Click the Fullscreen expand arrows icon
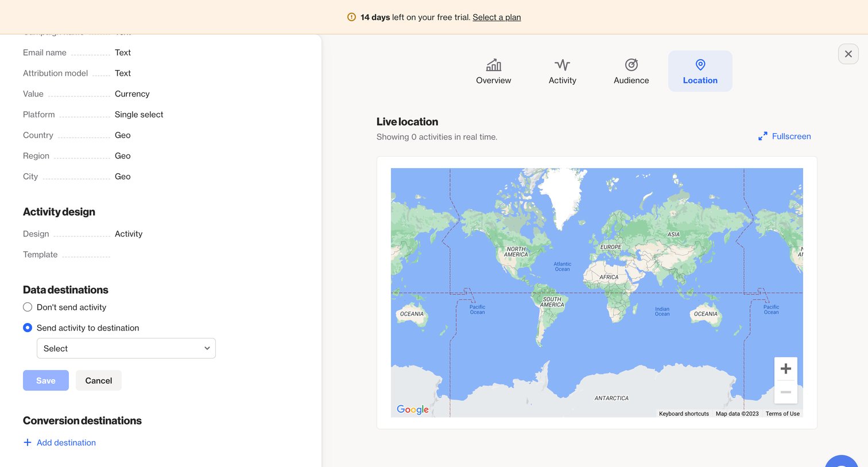 pyautogui.click(x=763, y=137)
